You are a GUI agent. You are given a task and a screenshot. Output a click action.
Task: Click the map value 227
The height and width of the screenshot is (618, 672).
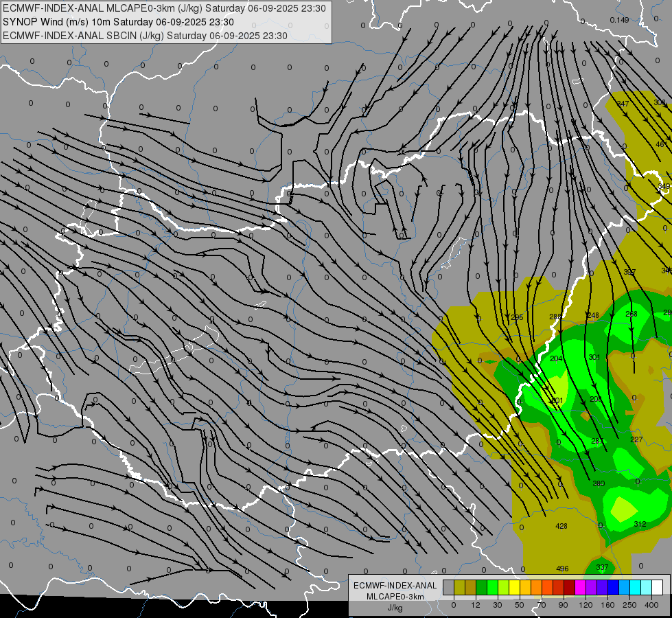tap(636, 439)
